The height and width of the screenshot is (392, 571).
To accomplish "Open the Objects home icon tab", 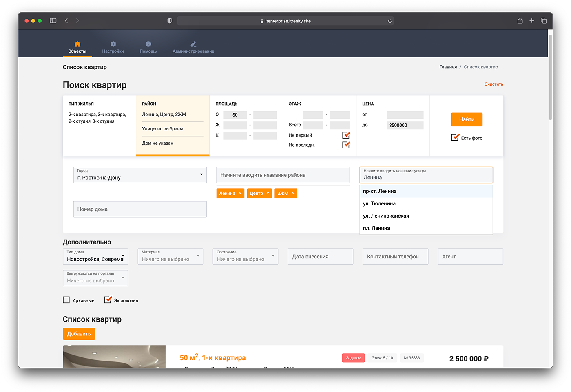I will [x=77, y=44].
